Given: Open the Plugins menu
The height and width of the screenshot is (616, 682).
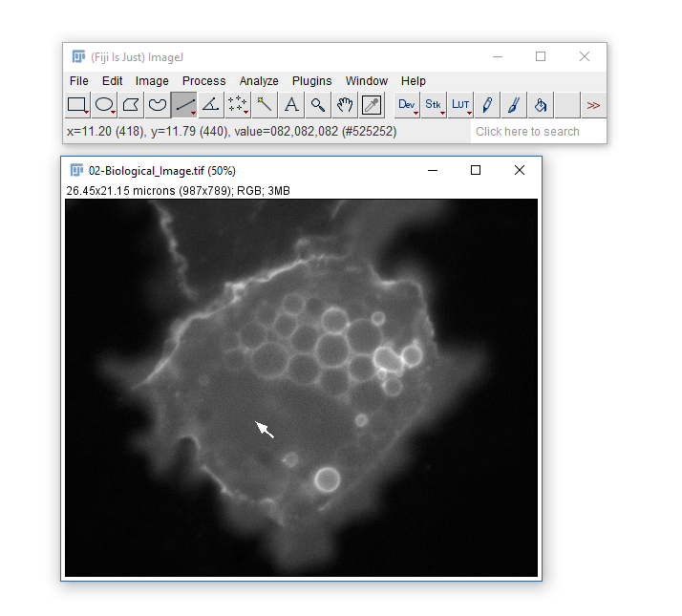Looking at the screenshot, I should coord(311,81).
